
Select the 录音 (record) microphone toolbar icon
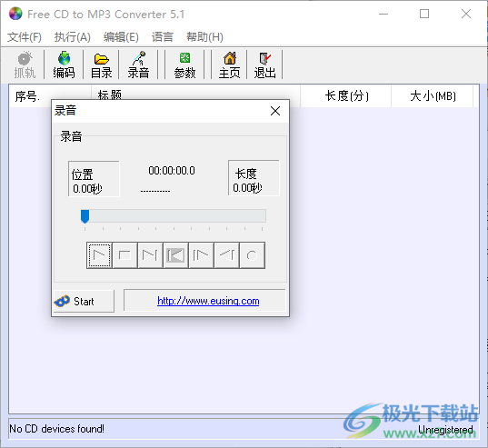pos(138,65)
